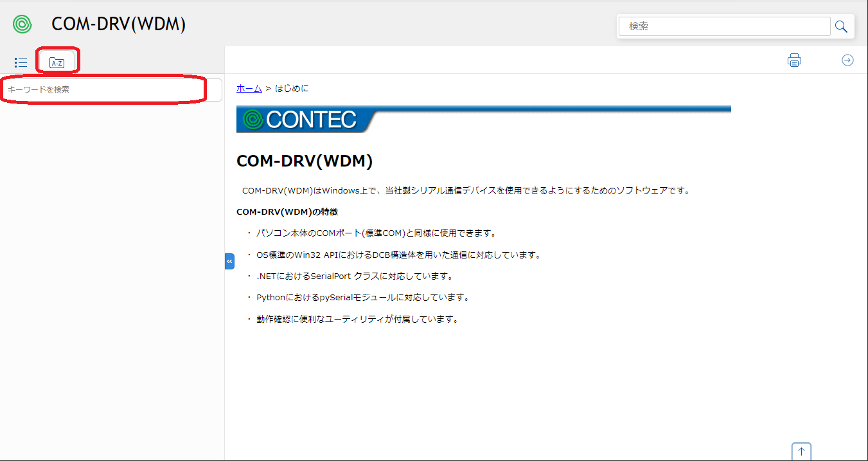Print the page using the printer icon
Viewport: 868px width, 461px height.
pyautogui.click(x=795, y=60)
